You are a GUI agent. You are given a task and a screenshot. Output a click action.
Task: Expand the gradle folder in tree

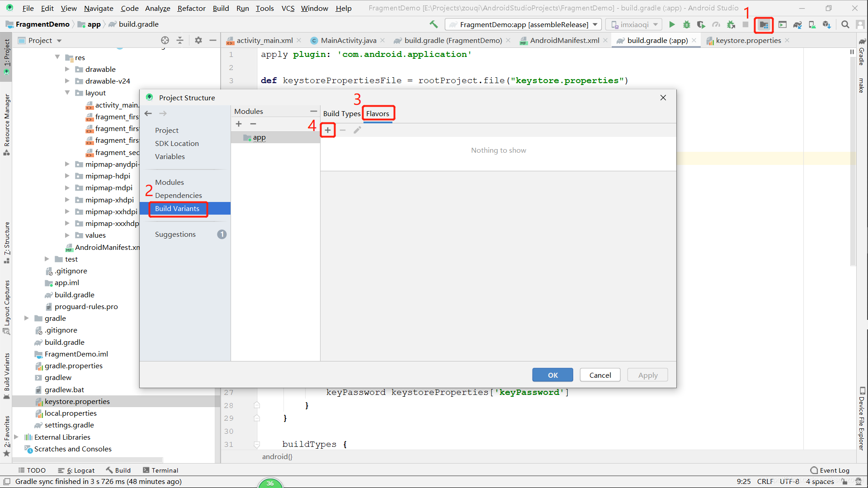[x=27, y=318]
